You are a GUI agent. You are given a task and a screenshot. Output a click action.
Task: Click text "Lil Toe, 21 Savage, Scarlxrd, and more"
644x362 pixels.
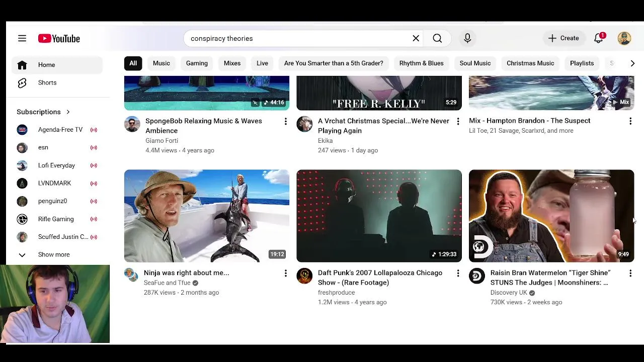point(521,131)
